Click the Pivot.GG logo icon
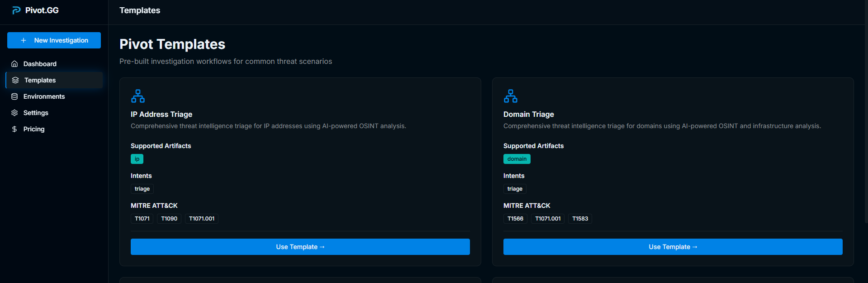The height and width of the screenshot is (283, 868). 16,10
